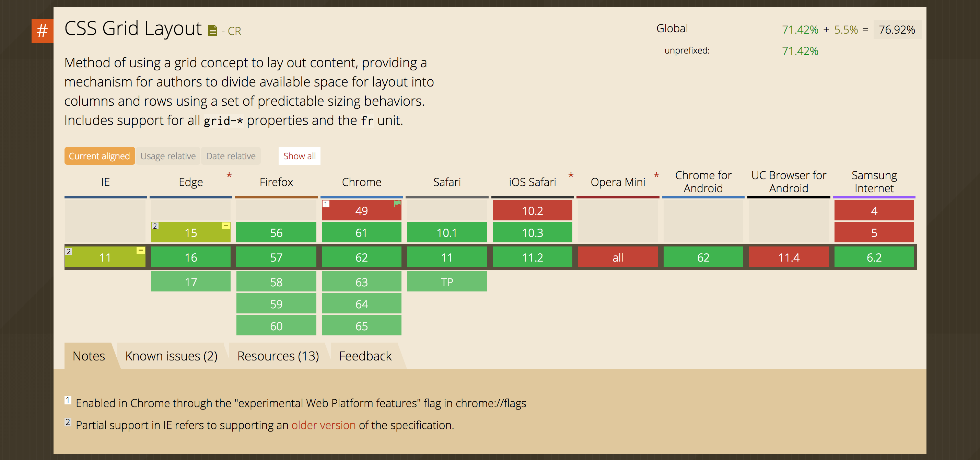Click the Edge 16 current version cell
The width and height of the screenshot is (980, 460).
pos(190,257)
